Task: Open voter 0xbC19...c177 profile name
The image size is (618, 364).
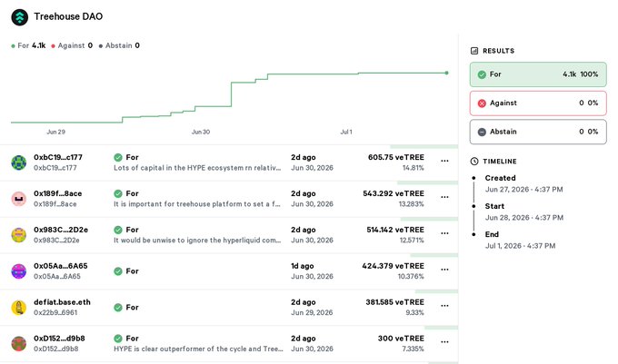Action: 58,157
